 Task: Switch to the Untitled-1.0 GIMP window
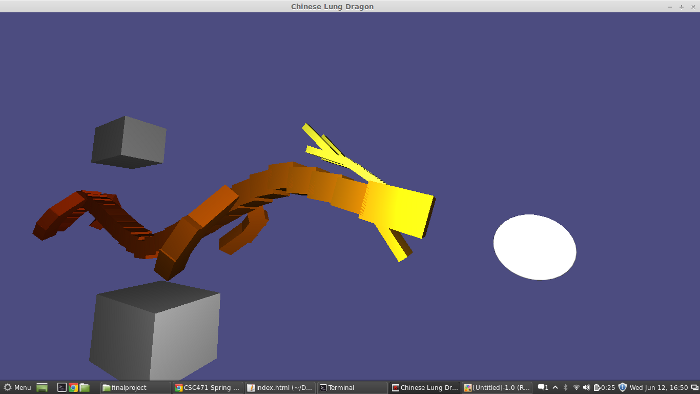[x=497, y=387]
